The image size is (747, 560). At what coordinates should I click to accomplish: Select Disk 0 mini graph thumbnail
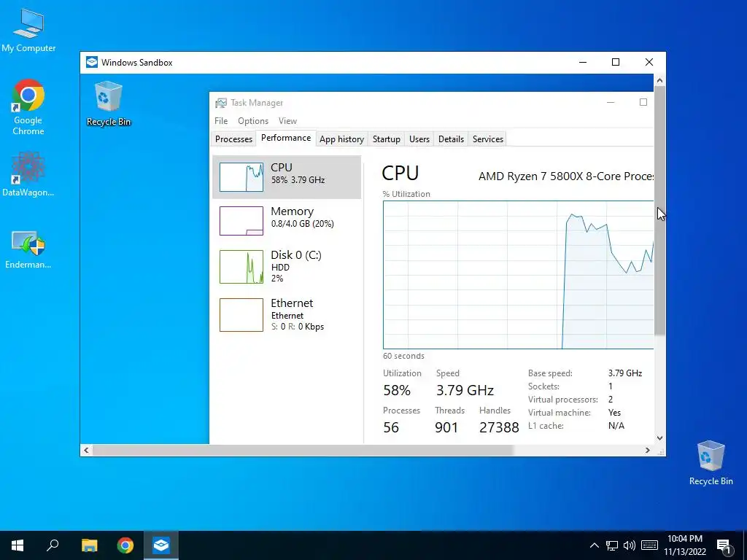[x=241, y=267]
